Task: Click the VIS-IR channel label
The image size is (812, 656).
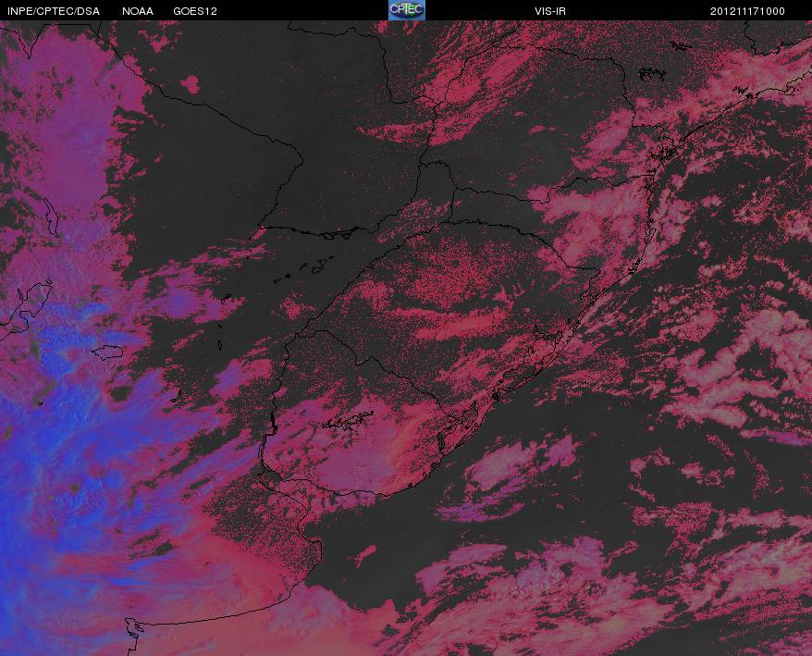Action: pyautogui.click(x=549, y=11)
